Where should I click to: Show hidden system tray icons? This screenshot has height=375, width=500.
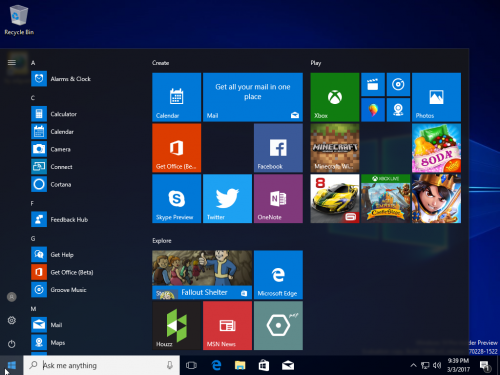(x=413, y=365)
